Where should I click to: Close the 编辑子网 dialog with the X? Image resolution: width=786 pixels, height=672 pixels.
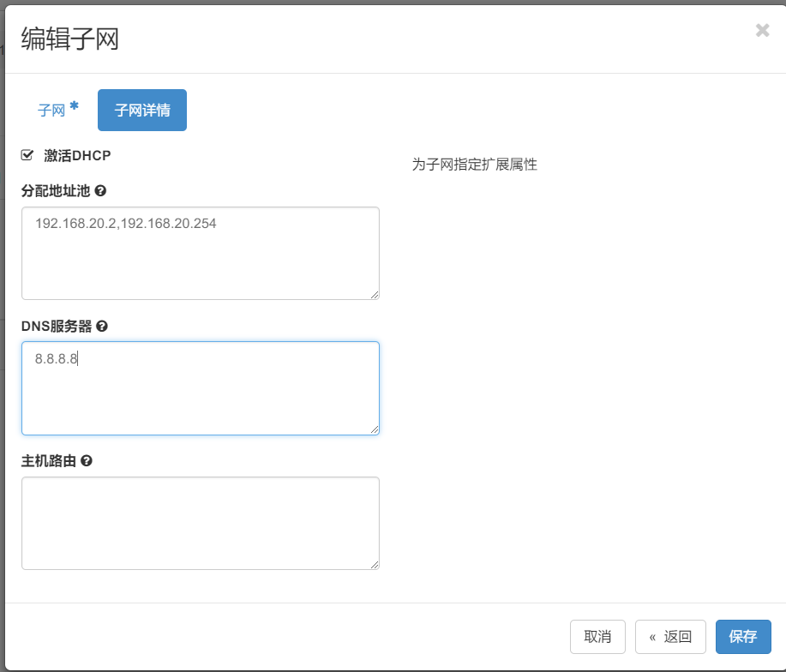[763, 30]
